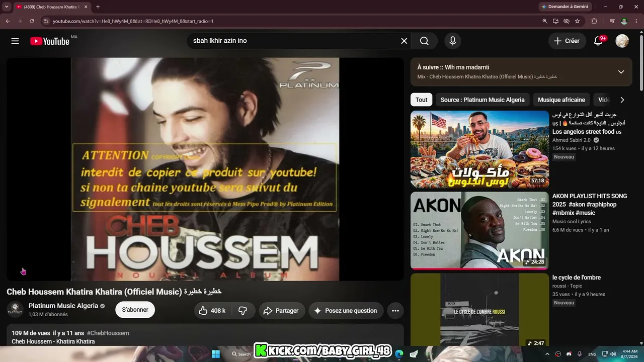Open Posez une question assistant
The image size is (644, 362).
pyautogui.click(x=346, y=311)
